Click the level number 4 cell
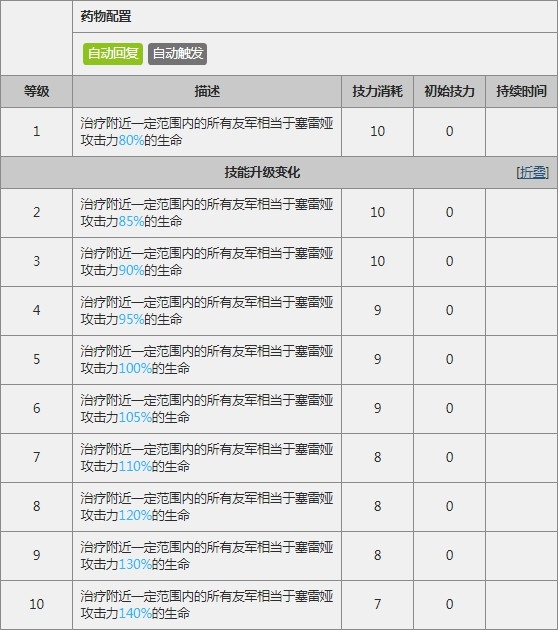 pos(37,310)
